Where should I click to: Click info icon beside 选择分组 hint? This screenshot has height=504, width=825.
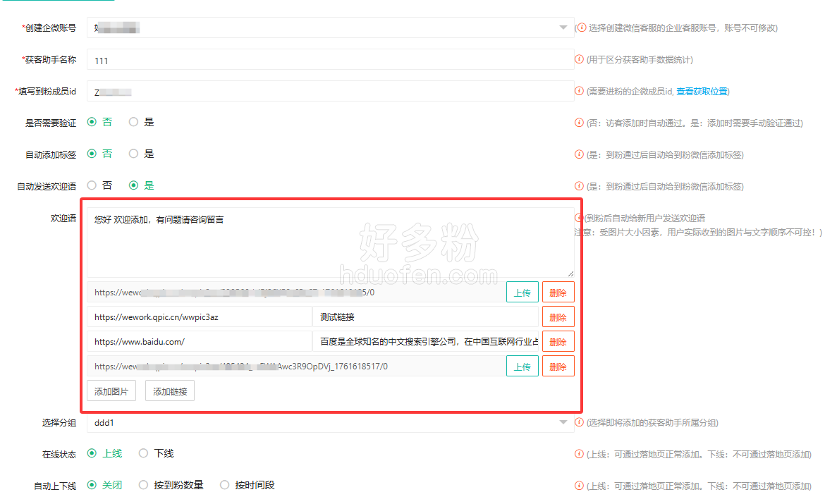tap(580, 422)
